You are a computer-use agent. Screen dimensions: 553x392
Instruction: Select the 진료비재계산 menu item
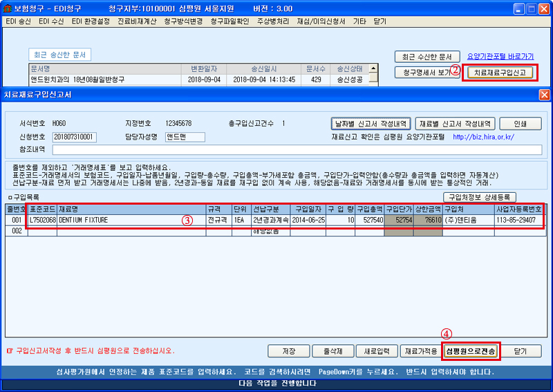[x=137, y=21]
